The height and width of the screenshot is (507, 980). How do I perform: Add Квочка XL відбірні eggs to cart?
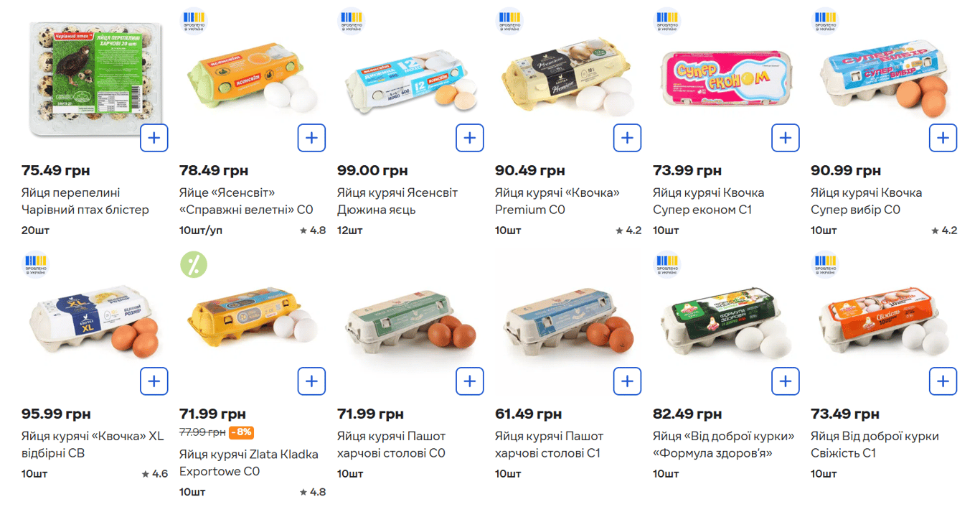click(x=154, y=381)
